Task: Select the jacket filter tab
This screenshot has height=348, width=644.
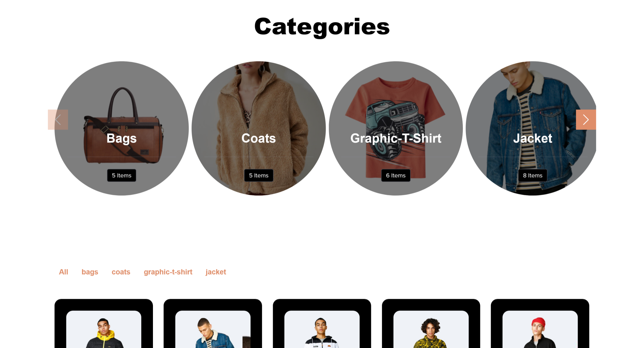Action: coord(216,272)
